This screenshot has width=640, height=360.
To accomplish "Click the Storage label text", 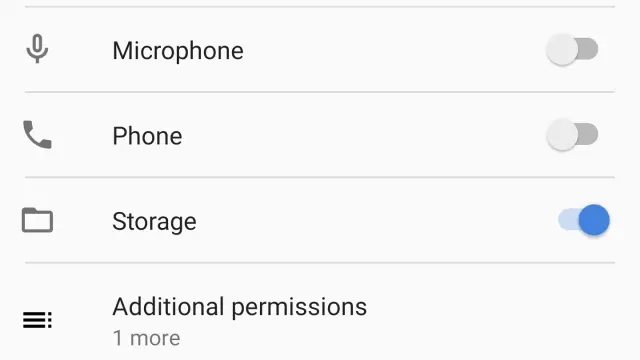I will click(x=154, y=222).
